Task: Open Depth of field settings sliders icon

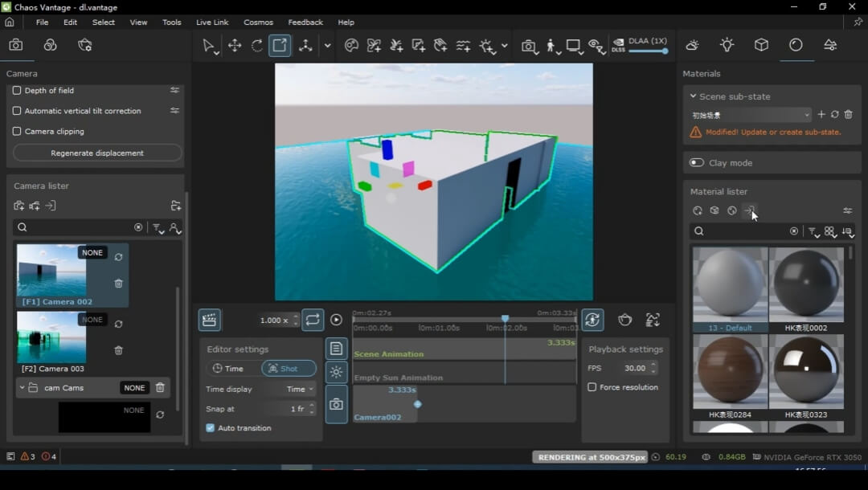Action: tap(174, 90)
